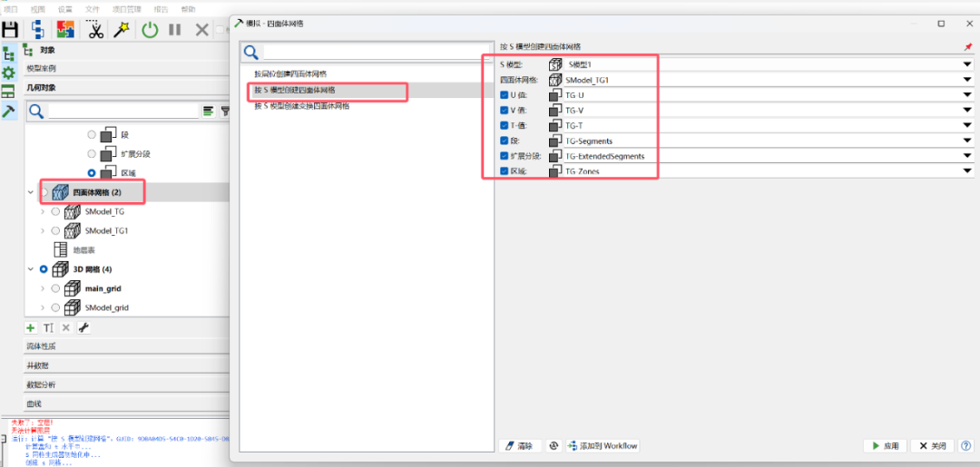This screenshot has width=980, height=467.
Task: Uncheck the T-值 checkbox
Action: pos(505,125)
